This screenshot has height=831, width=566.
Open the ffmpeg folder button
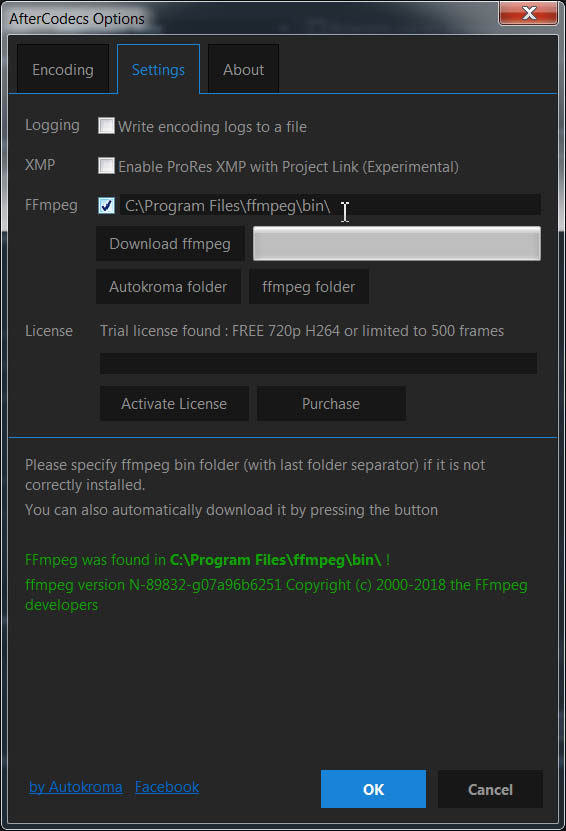(308, 287)
